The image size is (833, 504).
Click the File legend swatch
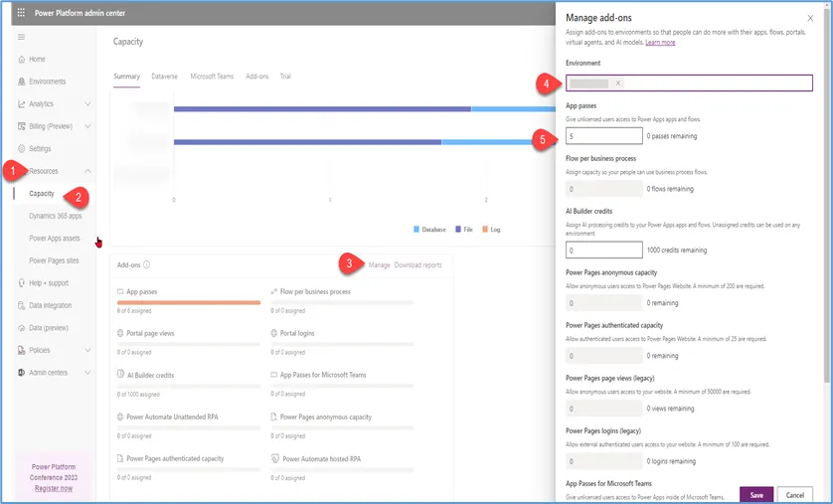click(458, 230)
